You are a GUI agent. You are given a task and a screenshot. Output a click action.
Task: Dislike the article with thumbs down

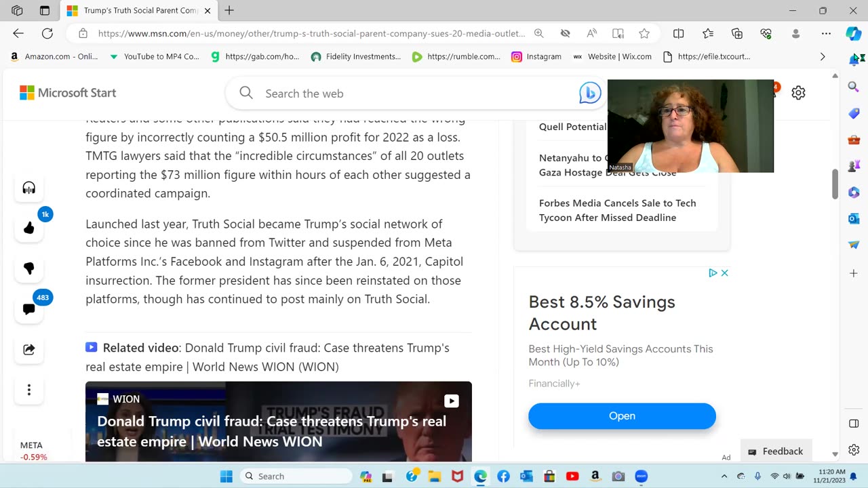tap(28, 268)
